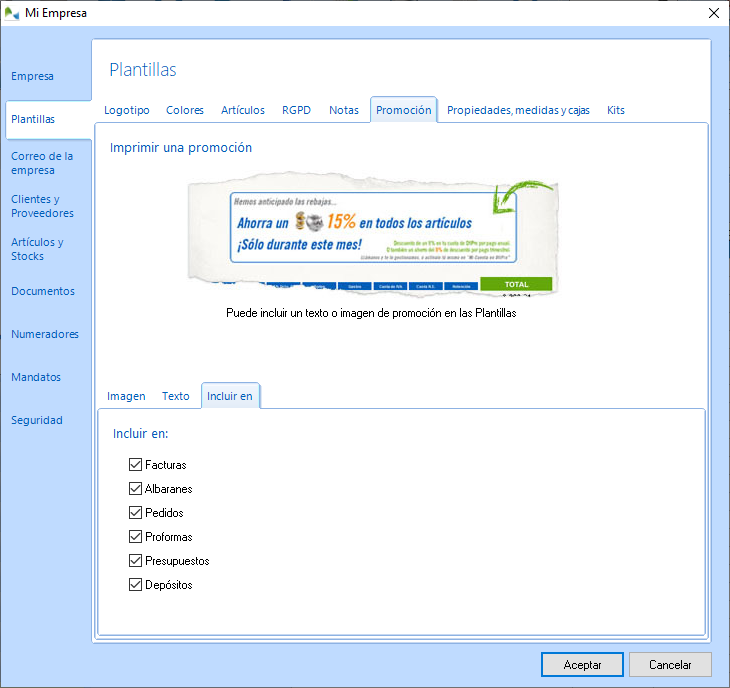Click the Mi Empresa app icon in title bar

click(x=12, y=13)
